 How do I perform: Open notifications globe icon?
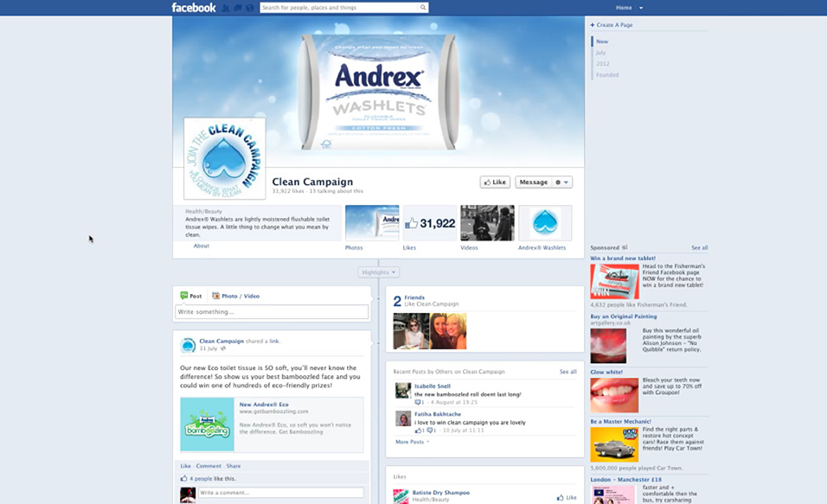[250, 8]
